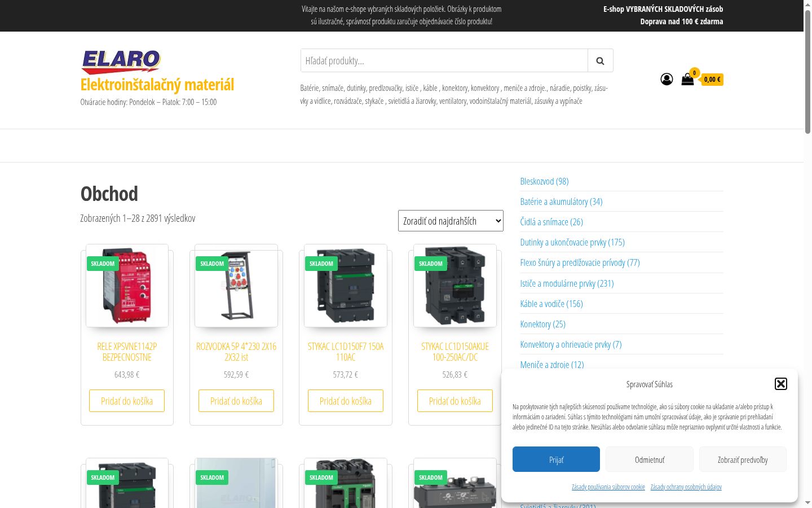Open the shopping cart icon
Image resolution: width=812 pixels, height=508 pixels.
coord(687,79)
